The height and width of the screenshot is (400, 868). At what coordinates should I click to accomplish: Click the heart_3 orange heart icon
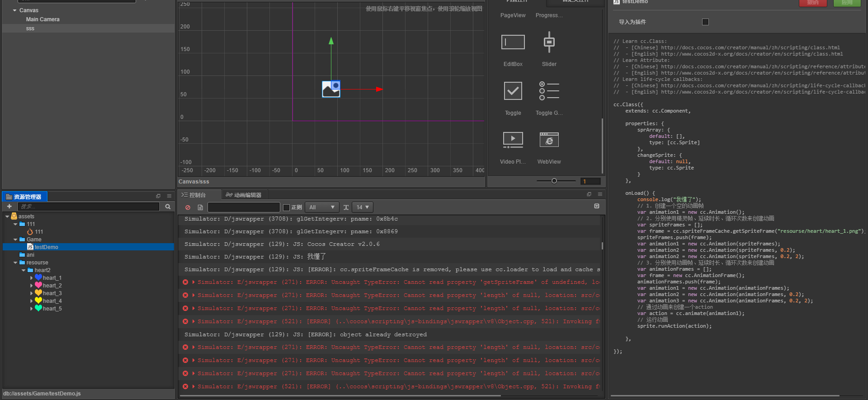coord(38,293)
